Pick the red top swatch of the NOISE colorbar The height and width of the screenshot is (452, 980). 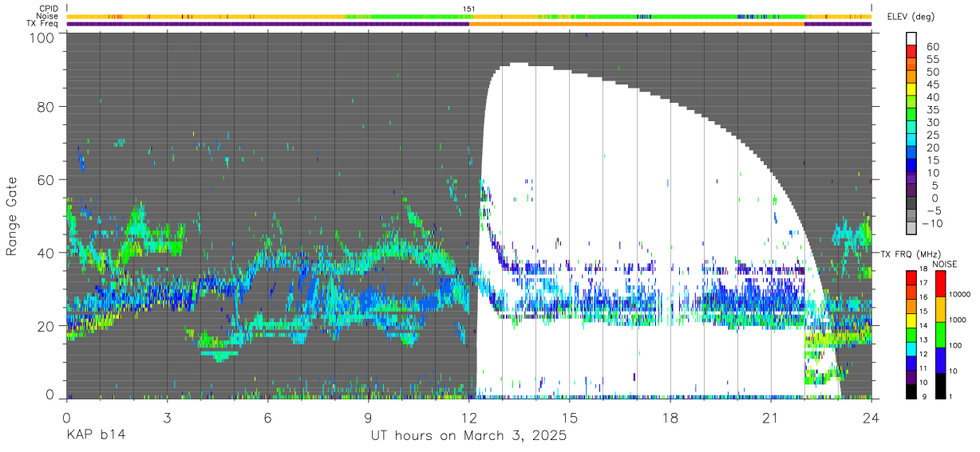click(942, 284)
